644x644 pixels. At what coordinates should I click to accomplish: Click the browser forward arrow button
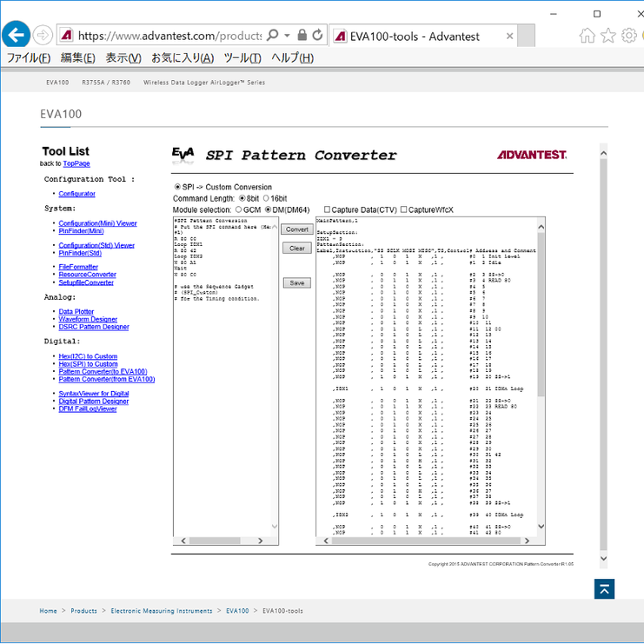pos(43,36)
